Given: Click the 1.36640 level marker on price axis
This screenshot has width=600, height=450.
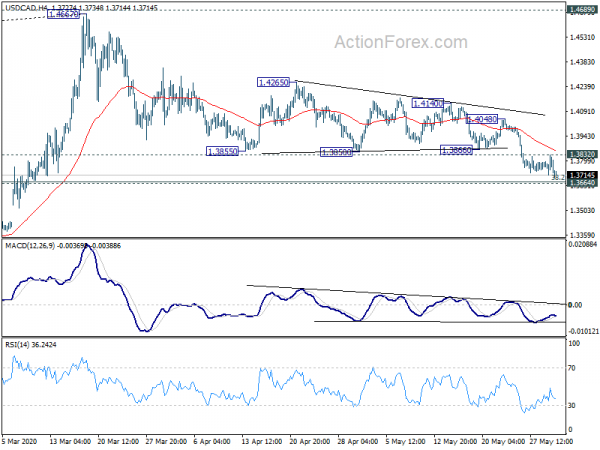Looking at the screenshot, I should click(x=582, y=183).
